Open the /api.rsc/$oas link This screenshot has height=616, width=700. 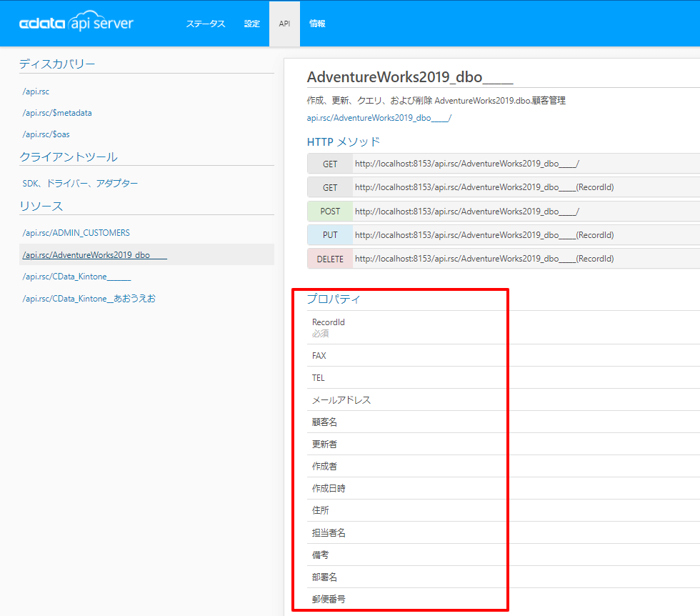(x=46, y=134)
